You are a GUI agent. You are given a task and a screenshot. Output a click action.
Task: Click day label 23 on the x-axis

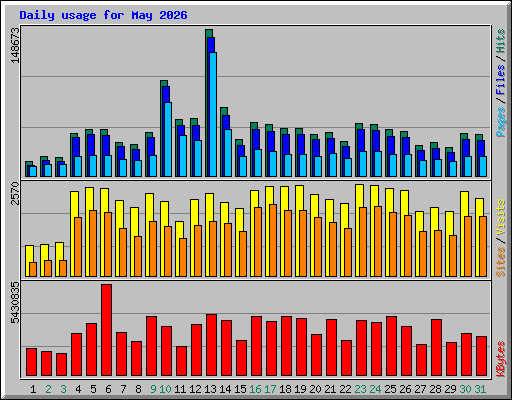click(360, 389)
